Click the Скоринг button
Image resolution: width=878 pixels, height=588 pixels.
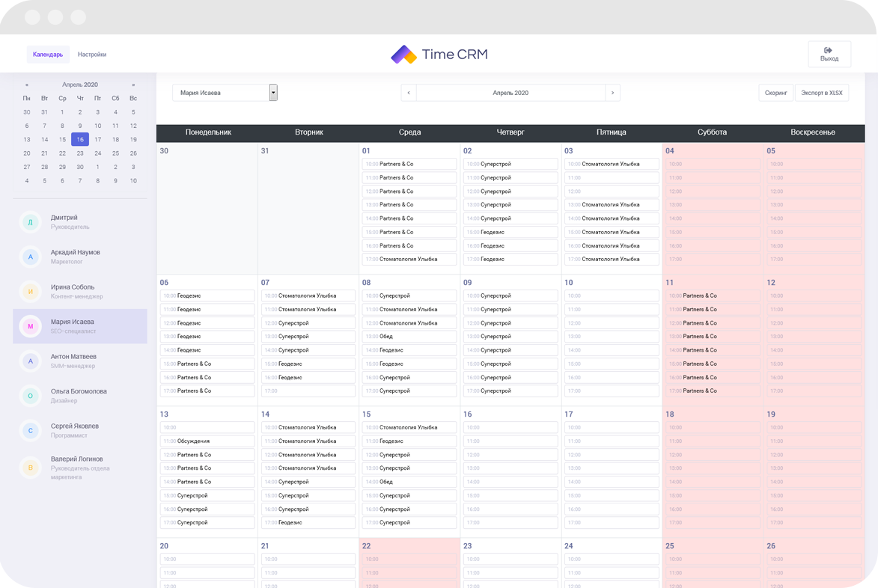pos(775,93)
